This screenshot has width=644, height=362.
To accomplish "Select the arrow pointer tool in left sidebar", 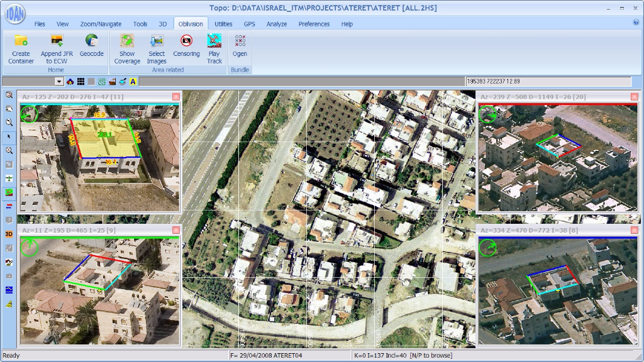I will coord(9,136).
